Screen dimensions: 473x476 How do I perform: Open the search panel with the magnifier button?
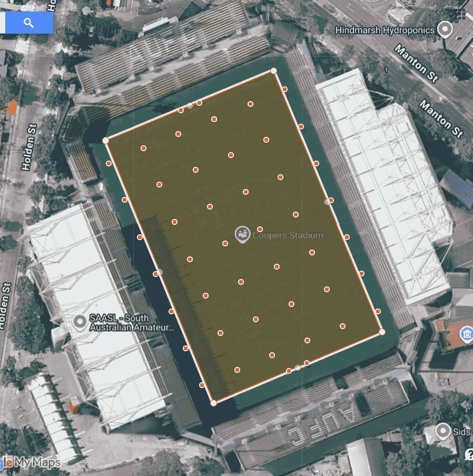tap(27, 23)
